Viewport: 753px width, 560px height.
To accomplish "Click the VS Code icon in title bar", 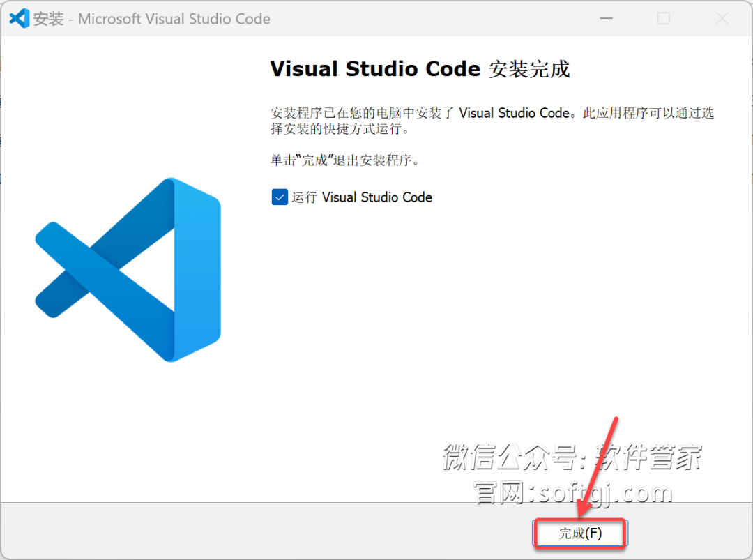I will point(20,19).
